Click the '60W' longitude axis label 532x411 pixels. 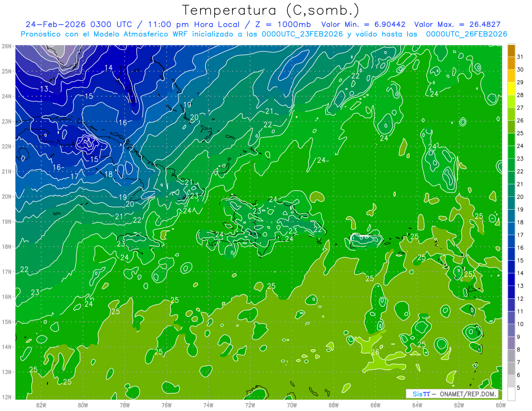coord(501,405)
